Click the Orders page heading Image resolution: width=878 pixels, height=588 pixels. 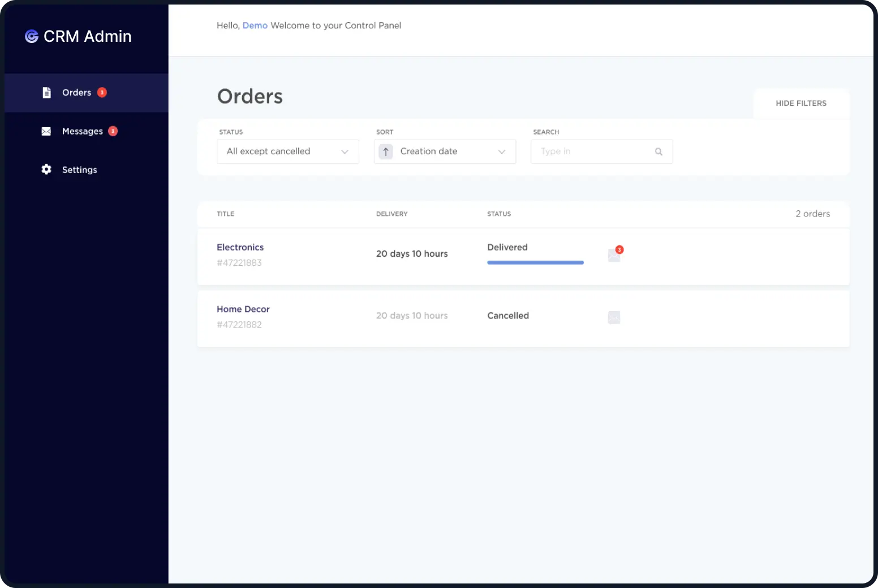coord(250,96)
